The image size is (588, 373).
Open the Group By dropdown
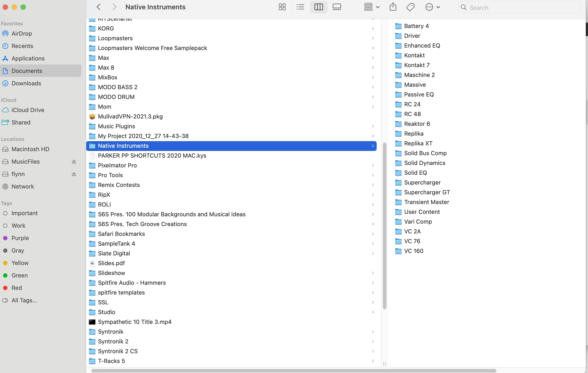click(x=371, y=7)
